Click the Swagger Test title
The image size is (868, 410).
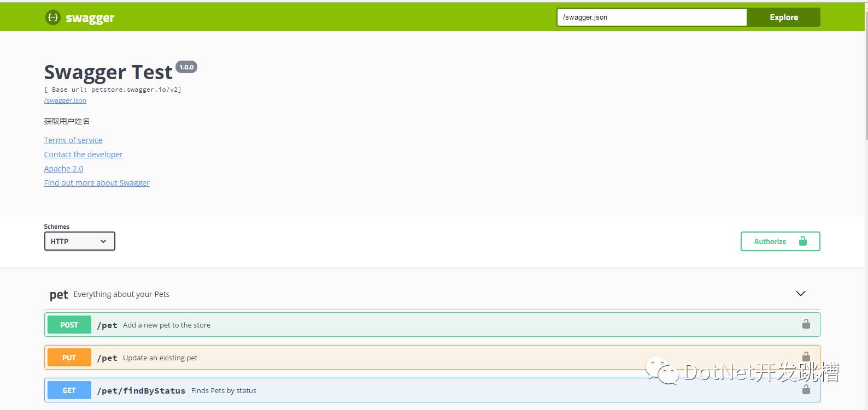tap(108, 73)
